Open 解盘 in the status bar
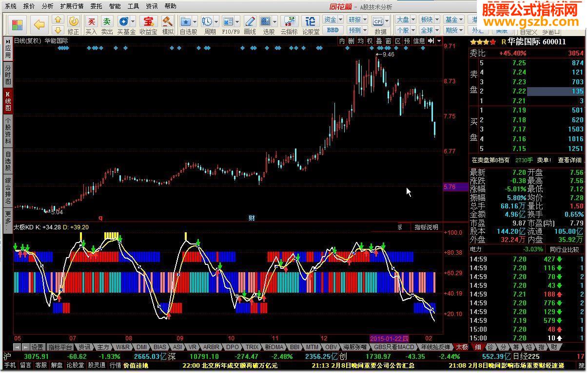 57,365
